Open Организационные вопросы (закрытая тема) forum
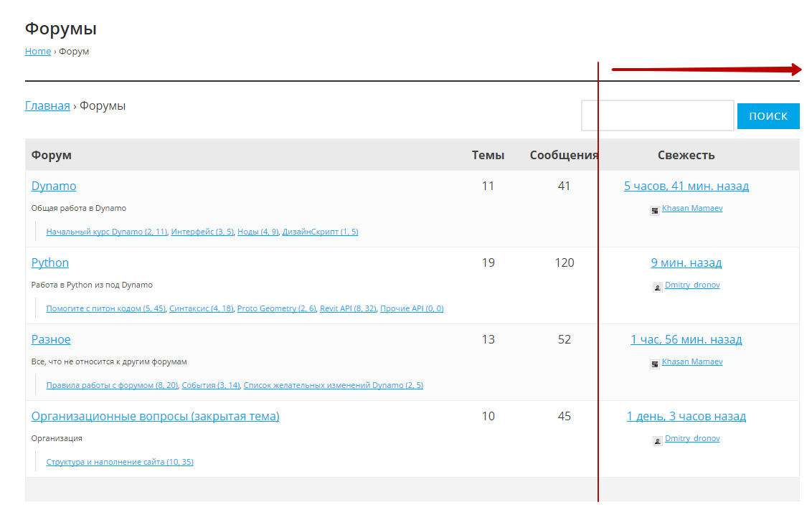This screenshot has height=530, width=812. (x=156, y=416)
